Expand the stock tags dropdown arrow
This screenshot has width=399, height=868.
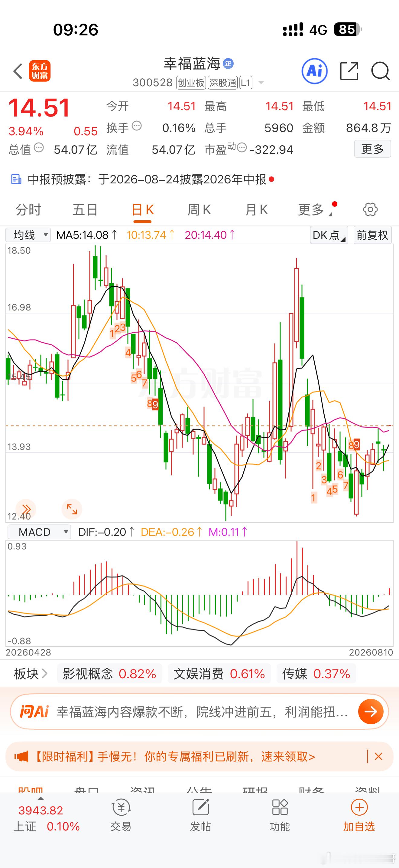261,83
